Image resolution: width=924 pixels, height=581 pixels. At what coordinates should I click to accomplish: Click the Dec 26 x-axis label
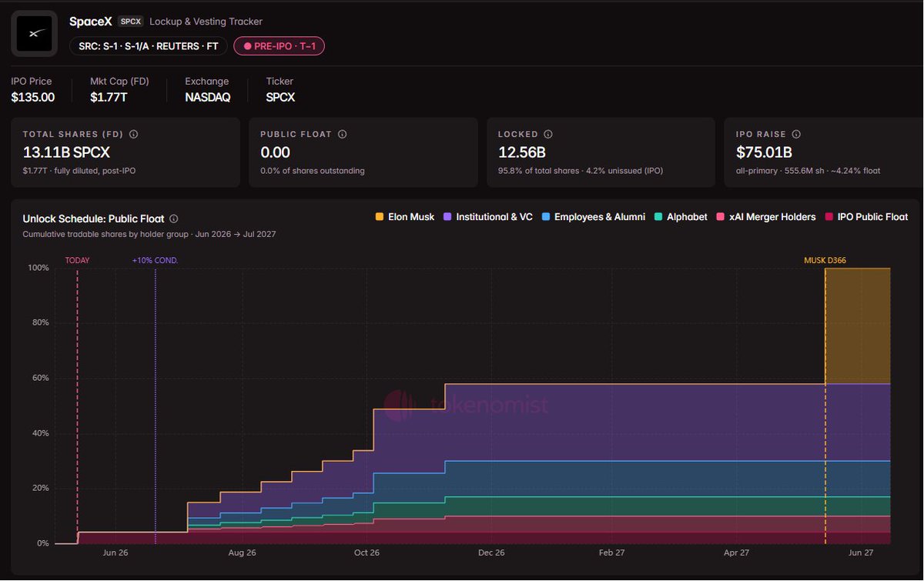point(491,553)
